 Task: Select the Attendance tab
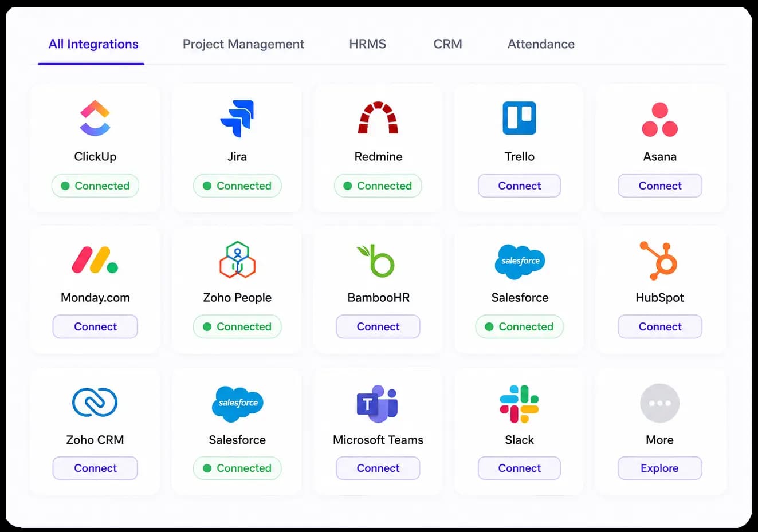point(541,44)
